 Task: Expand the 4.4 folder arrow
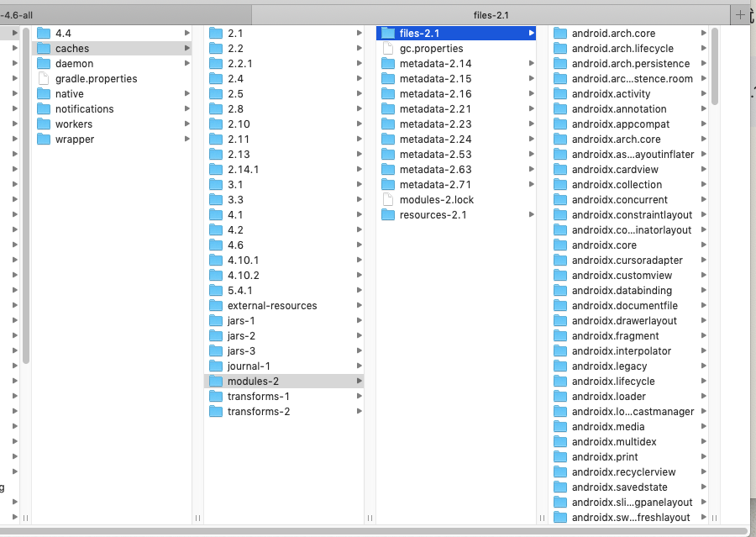click(187, 33)
